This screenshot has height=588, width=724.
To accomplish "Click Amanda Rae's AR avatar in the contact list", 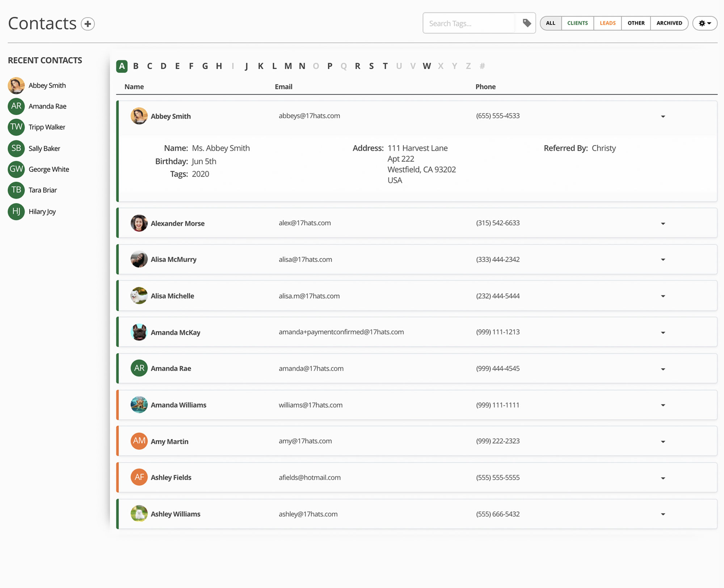I will [139, 368].
